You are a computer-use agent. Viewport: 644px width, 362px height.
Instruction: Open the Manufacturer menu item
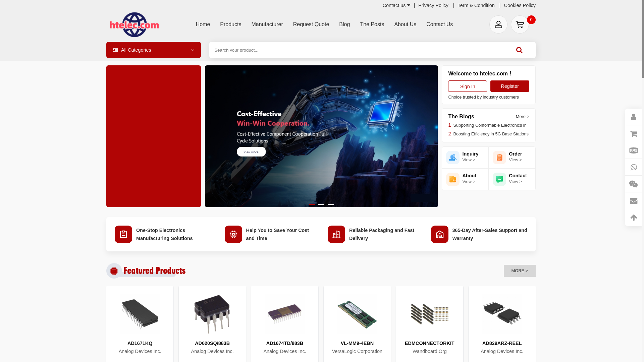(x=267, y=24)
